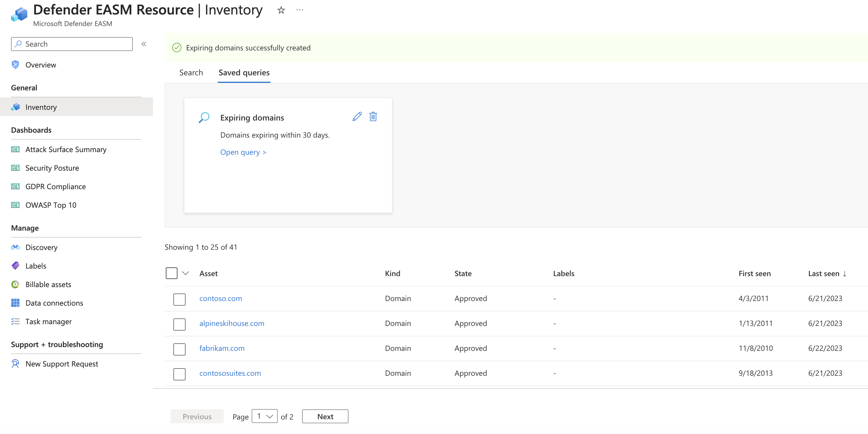Screen dimensions: 868x434
Task: Click the fabrikam.com asset link
Action: click(221, 348)
